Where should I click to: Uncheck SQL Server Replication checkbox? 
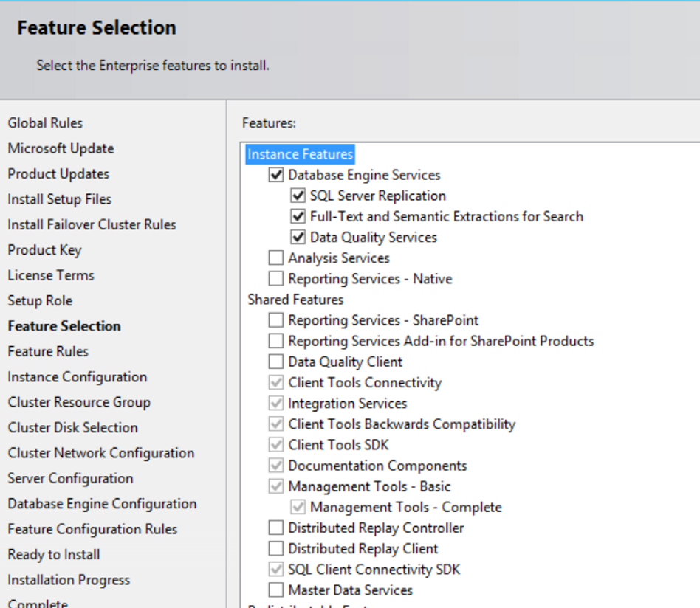298,196
